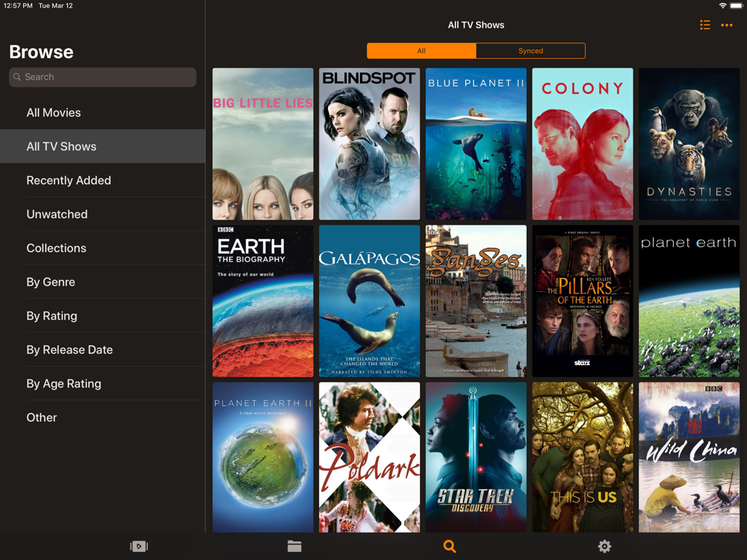This screenshot has width=747, height=560.
Task: Tap the status bar date Tue Mar 12
Action: 56,6
